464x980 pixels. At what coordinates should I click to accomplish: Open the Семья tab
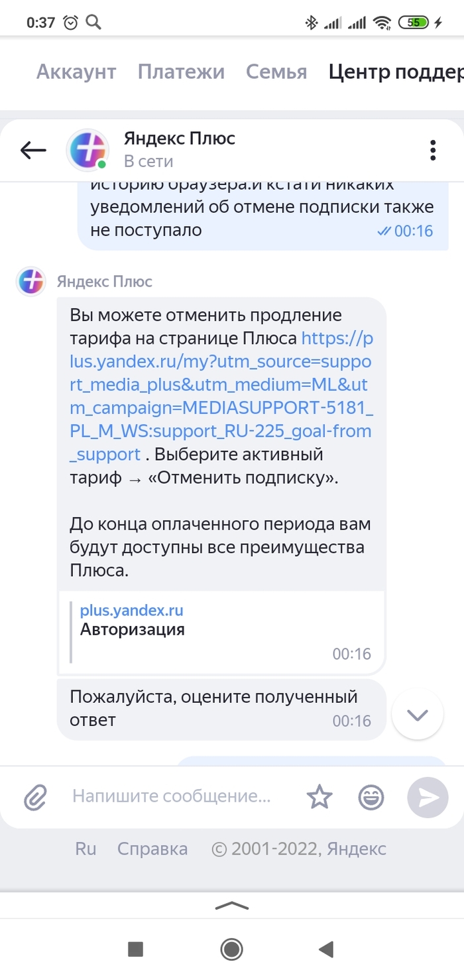click(x=276, y=72)
